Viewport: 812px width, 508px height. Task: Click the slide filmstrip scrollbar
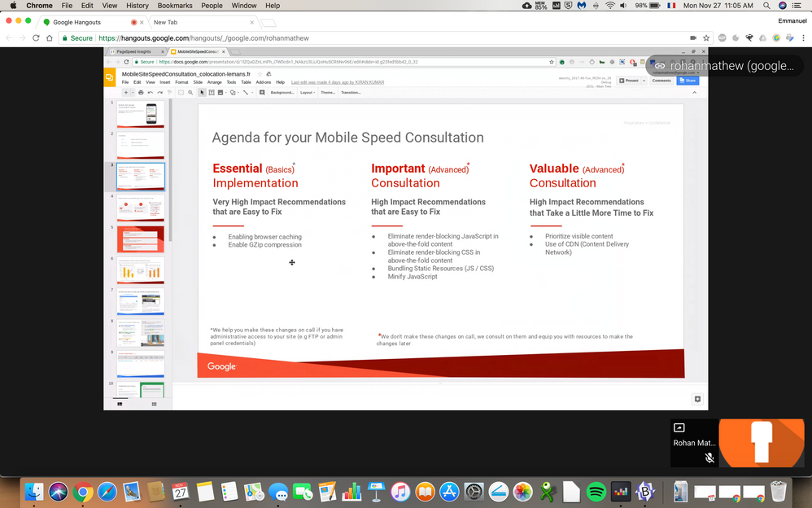[x=170, y=163]
